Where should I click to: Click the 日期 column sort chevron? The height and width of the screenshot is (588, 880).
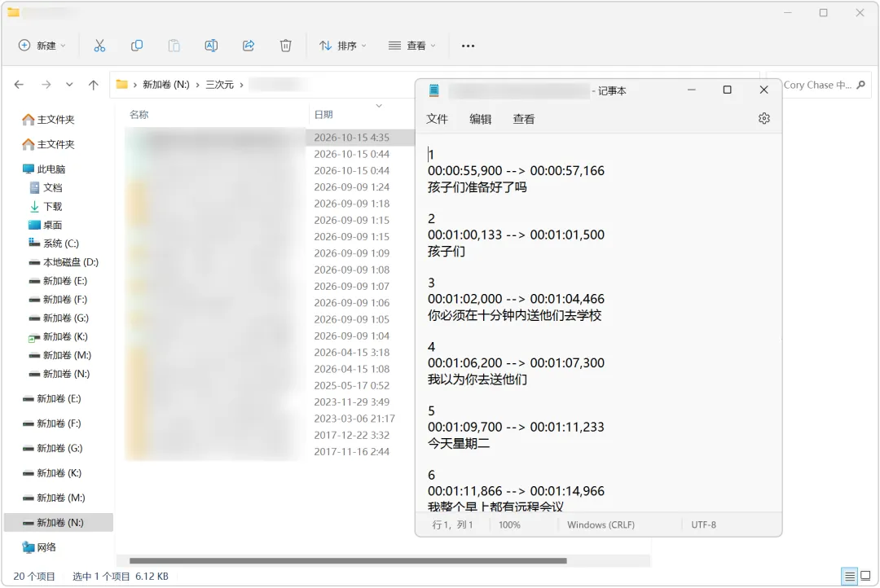(379, 106)
